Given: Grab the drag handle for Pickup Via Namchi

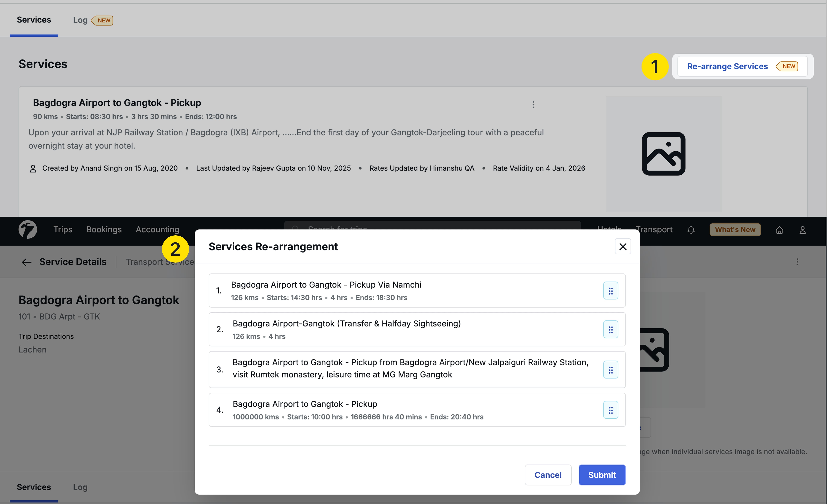Looking at the screenshot, I should [x=611, y=290].
